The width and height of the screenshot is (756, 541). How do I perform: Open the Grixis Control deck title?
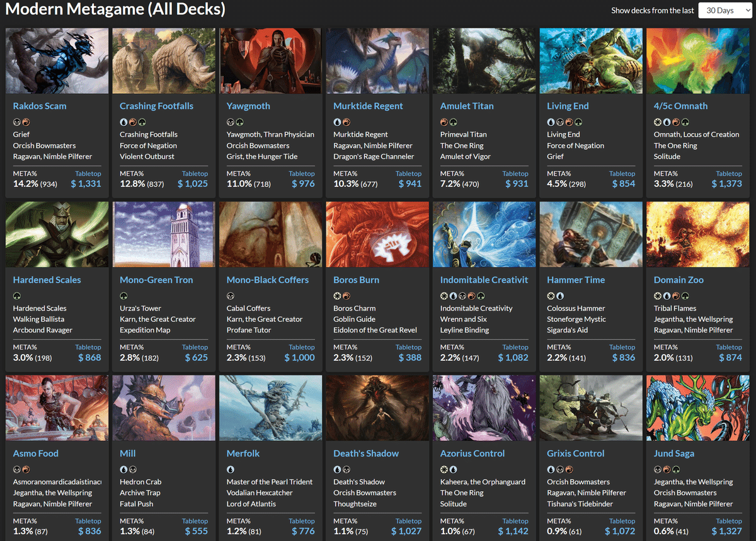[x=576, y=453]
